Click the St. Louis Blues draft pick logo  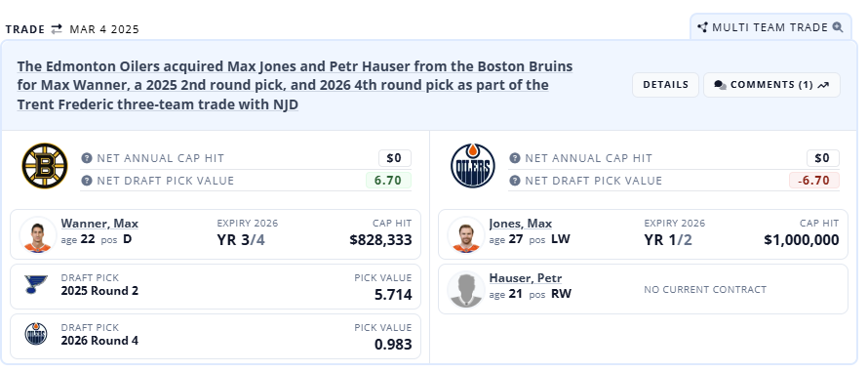click(x=36, y=285)
